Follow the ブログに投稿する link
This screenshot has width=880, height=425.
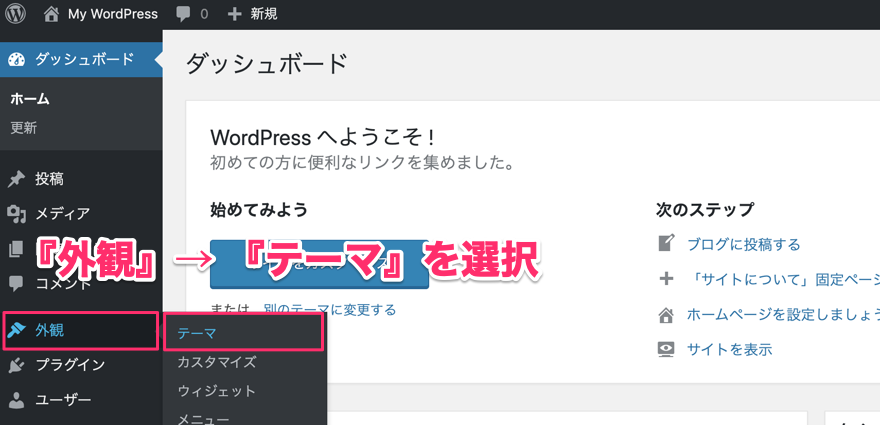pyautogui.click(x=744, y=244)
